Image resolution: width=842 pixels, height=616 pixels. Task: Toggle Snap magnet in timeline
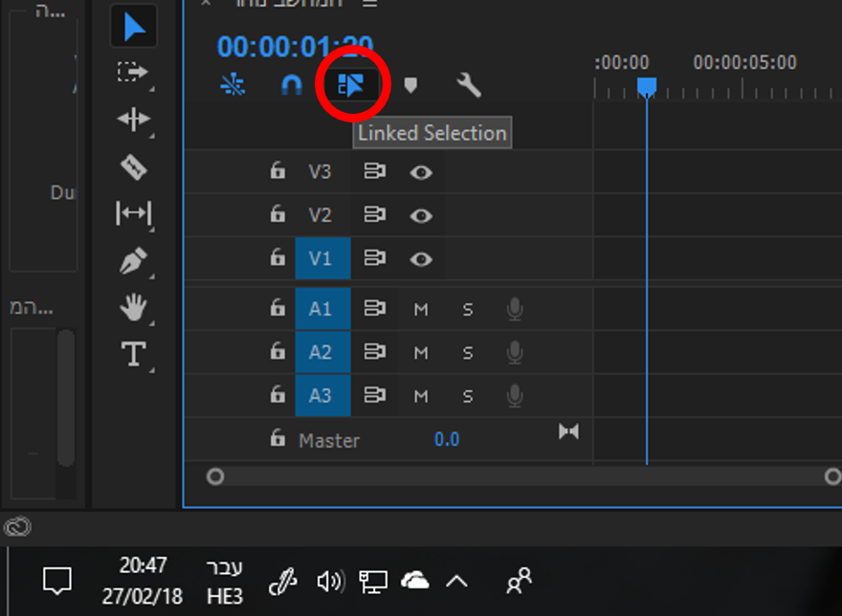coord(291,85)
